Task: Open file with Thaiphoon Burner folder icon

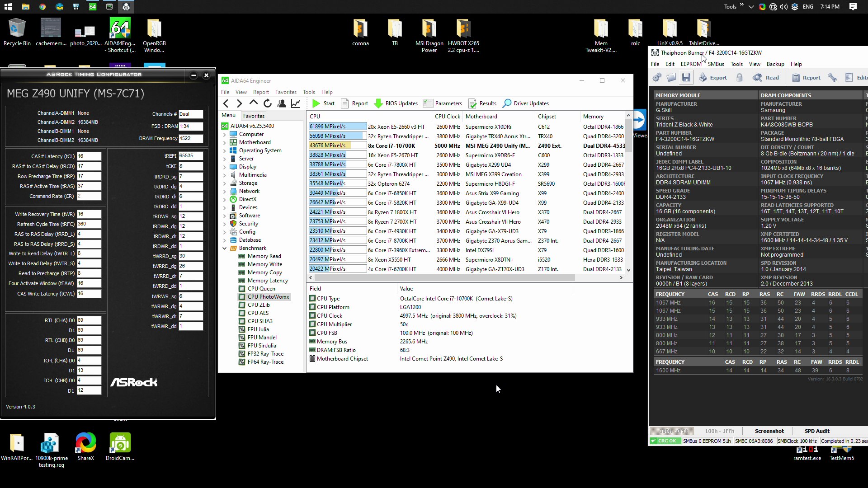Action: coord(671,78)
